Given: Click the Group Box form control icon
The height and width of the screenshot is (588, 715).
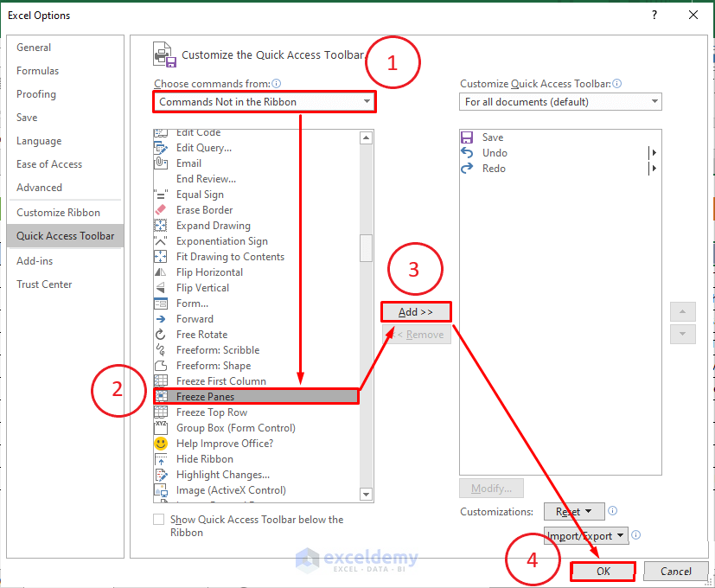Looking at the screenshot, I should pyautogui.click(x=161, y=428).
